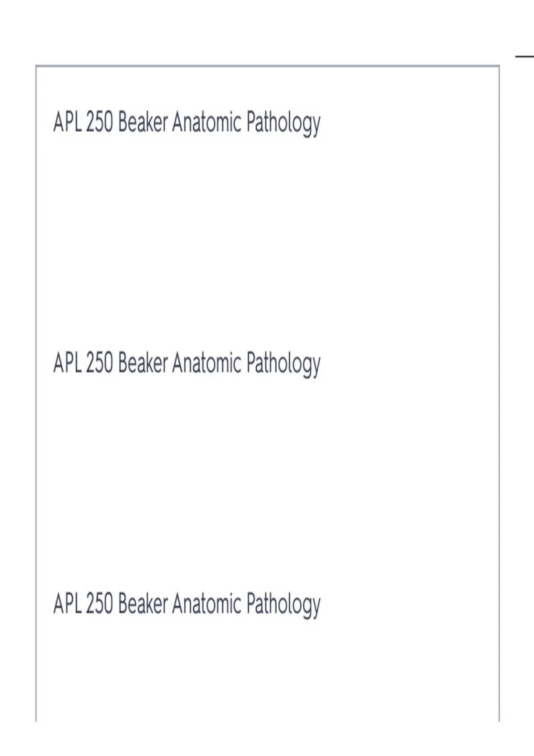Click the word 'Anatomic' in the topmost entry
The height and width of the screenshot is (756, 534).
point(207,122)
